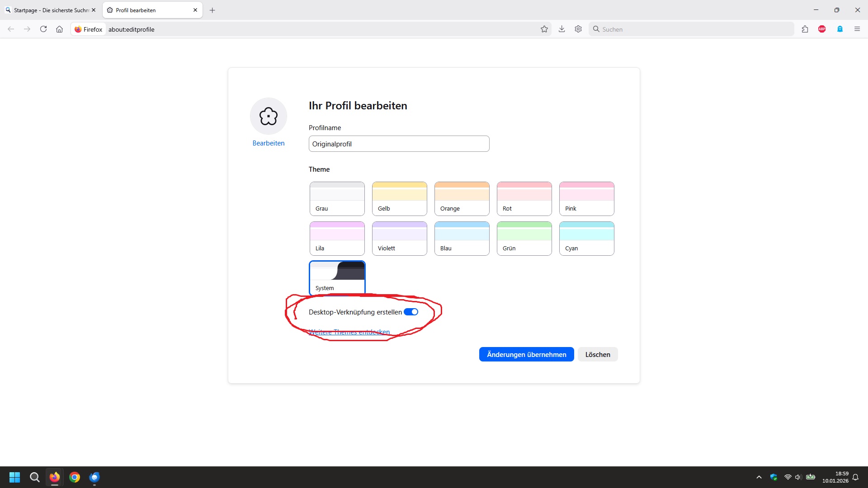Click the flower profile avatar icon

pyautogui.click(x=268, y=116)
